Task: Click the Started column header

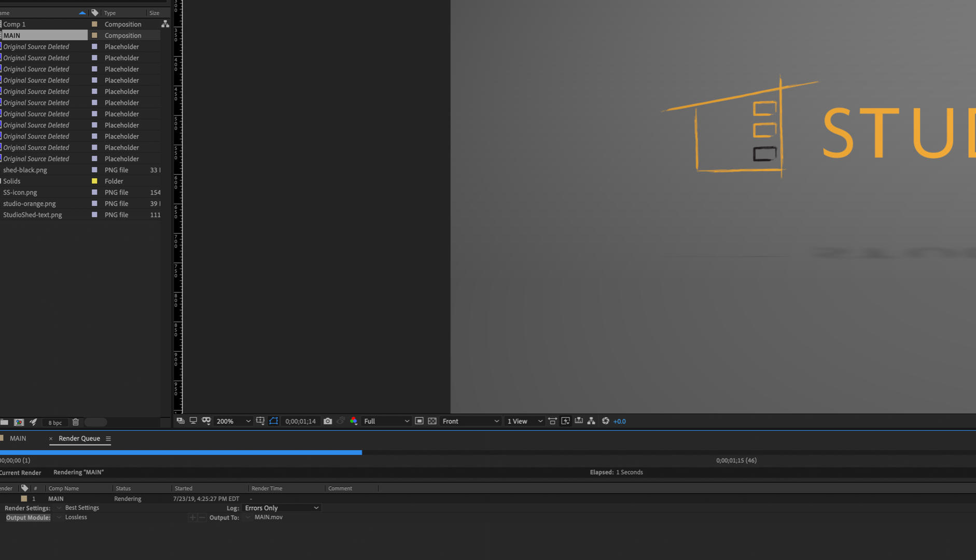Action: [184, 488]
